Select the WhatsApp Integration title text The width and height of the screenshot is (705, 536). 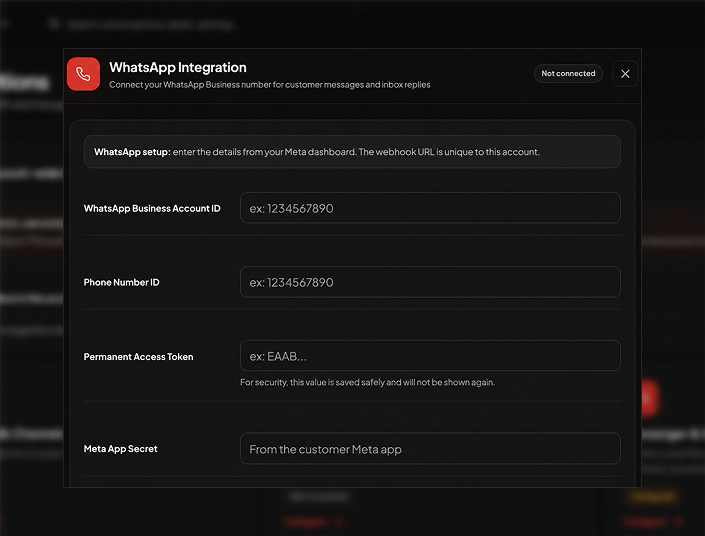coord(178,67)
